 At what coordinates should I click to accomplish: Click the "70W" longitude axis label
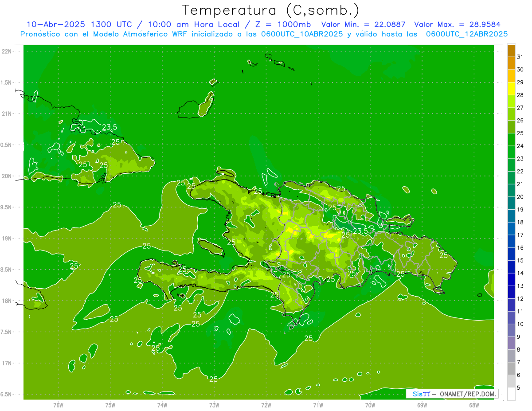[370, 405]
